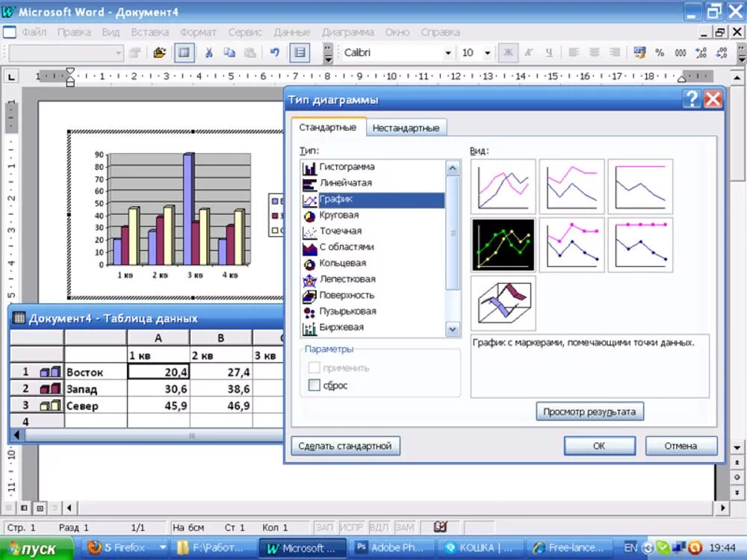Click the center alignment icon
Image resolution: width=747 pixels, height=560 pixels.
pos(595,53)
